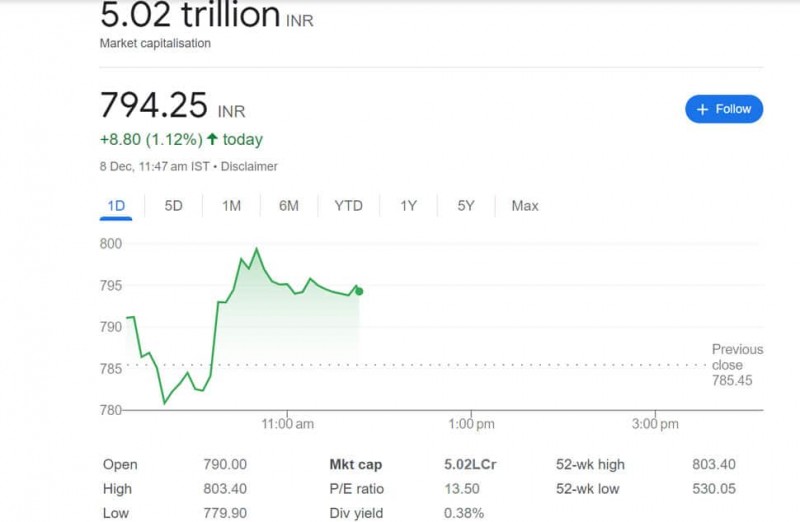This screenshot has width=800, height=522.
Task: Switch to the 1Y chart view
Action: (x=408, y=206)
